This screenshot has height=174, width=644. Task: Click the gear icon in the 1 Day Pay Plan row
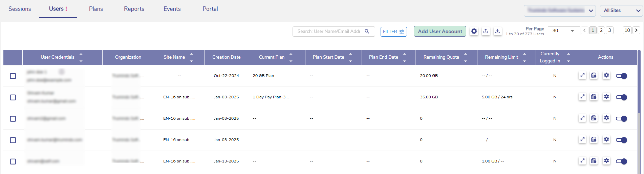606,97
